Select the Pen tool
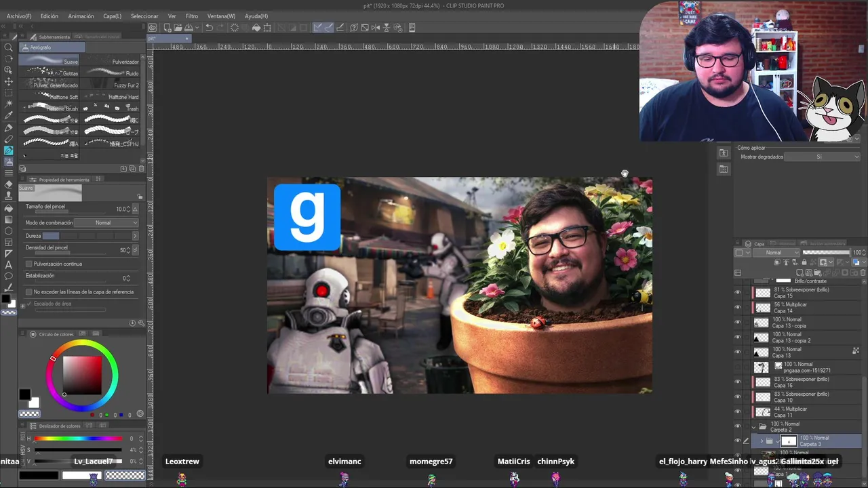868x488 pixels. [x=9, y=127]
